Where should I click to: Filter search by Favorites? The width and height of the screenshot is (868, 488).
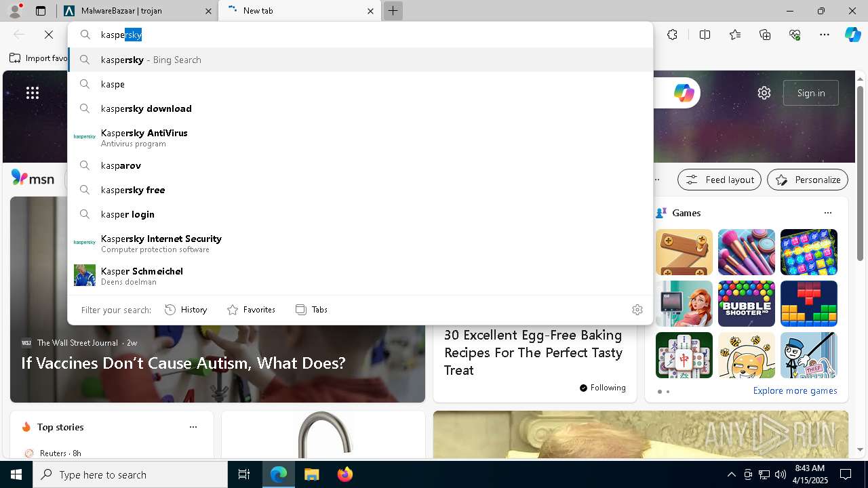coord(251,310)
